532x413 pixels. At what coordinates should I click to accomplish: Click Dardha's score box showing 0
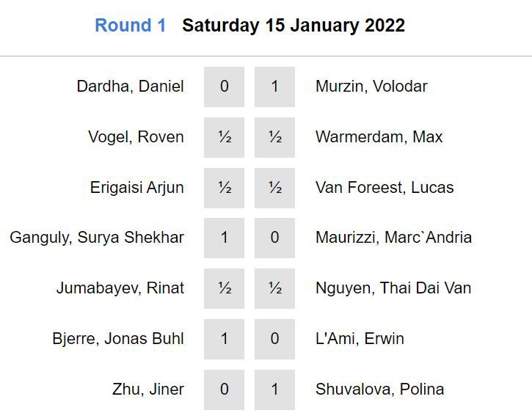[225, 87]
